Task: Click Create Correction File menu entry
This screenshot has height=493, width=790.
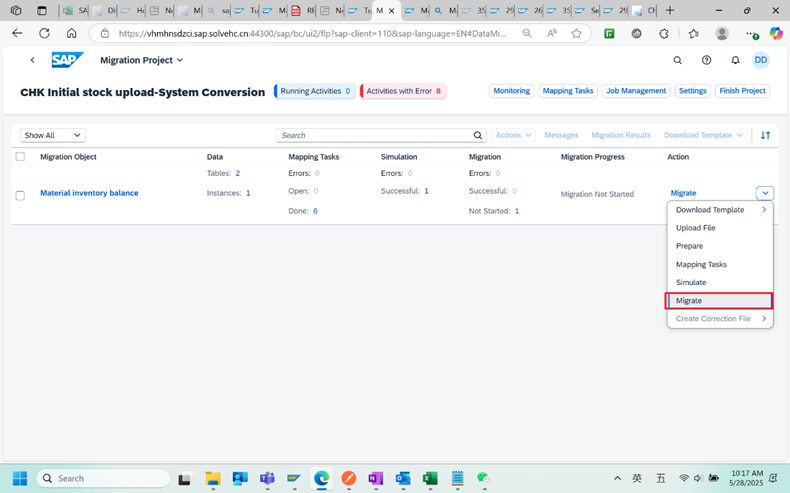Action: (719, 318)
